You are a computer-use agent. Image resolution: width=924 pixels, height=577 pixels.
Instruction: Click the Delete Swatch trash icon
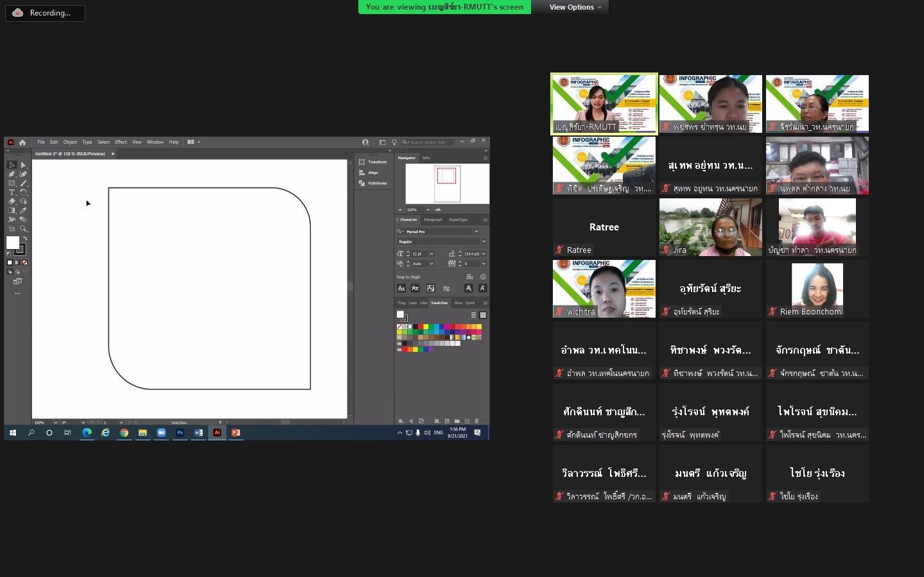476,421
